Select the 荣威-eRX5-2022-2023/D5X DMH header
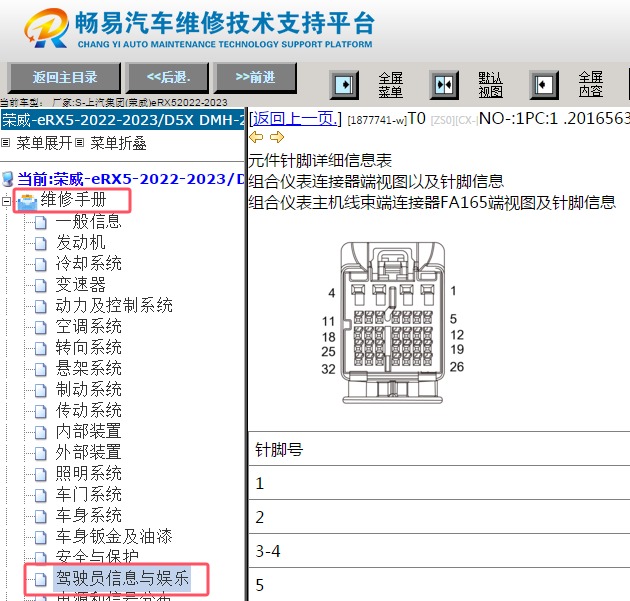Screen dimensions: 630x601 tap(123, 120)
